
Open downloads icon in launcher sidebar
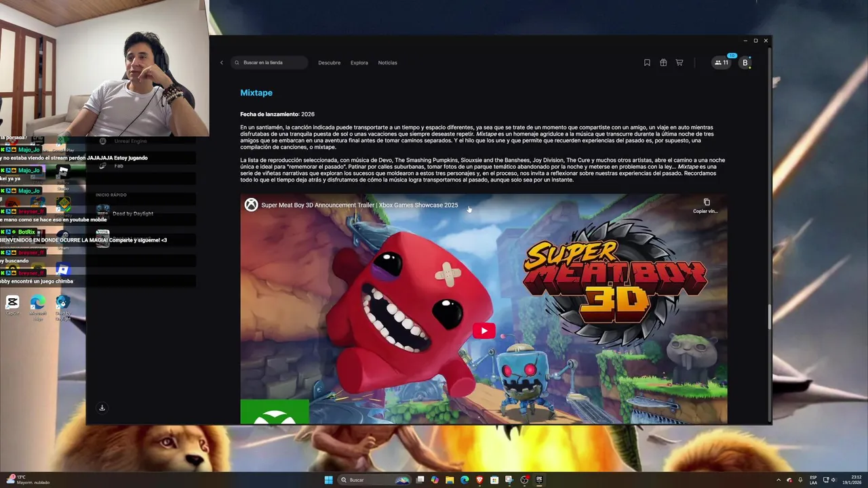102,408
